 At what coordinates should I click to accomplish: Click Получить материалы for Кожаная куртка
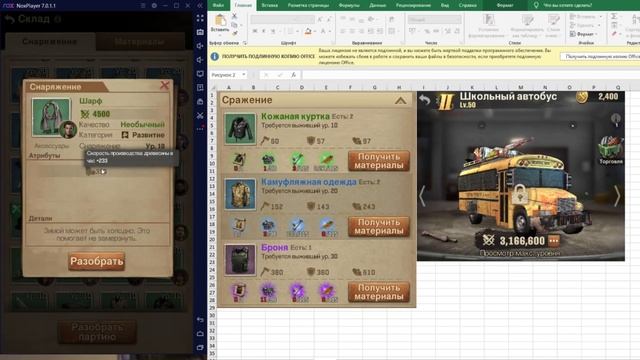coord(379,161)
